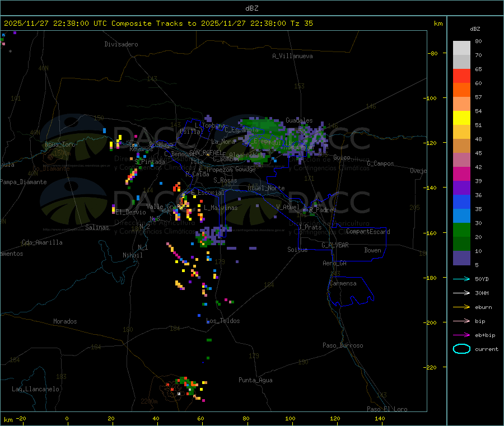The width and height of the screenshot is (504, 426).
Task: Click the G_Campos map label
Action: coord(380,163)
